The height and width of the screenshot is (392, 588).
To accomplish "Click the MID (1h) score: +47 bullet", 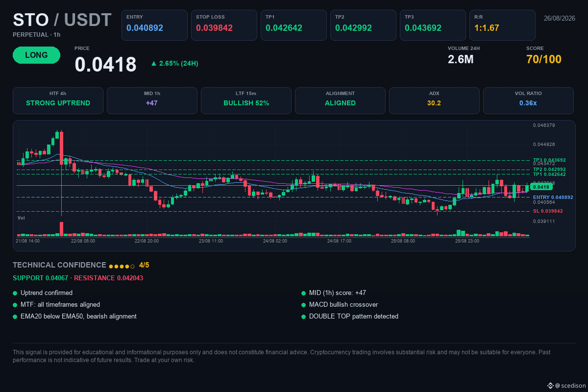I will click(334, 293).
